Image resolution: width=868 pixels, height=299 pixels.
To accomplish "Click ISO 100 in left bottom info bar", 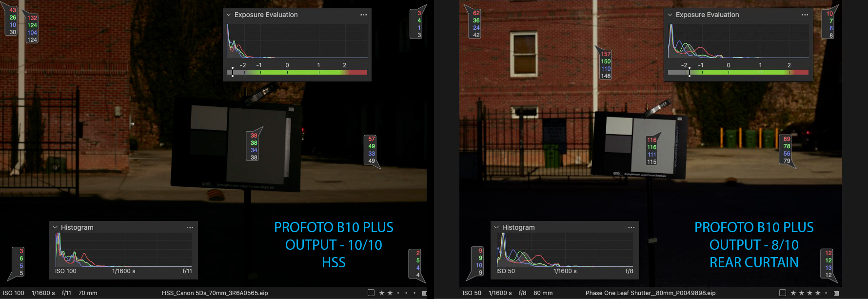I will click(x=14, y=293).
